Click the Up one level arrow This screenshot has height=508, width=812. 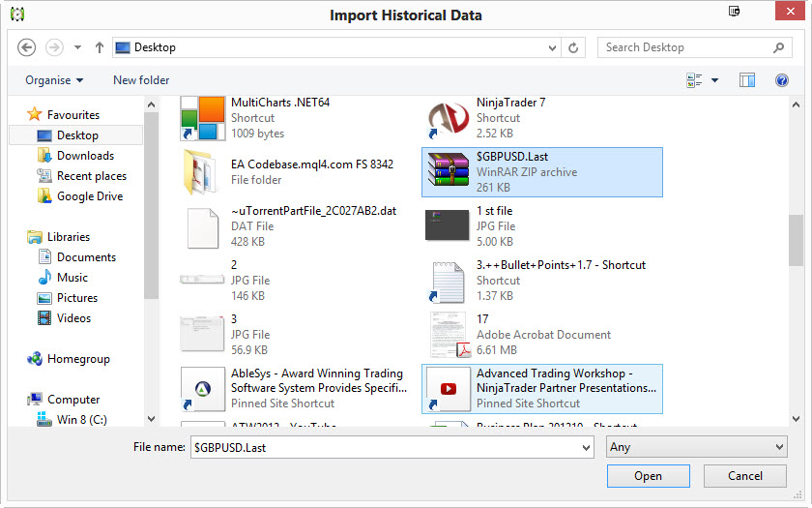pyautogui.click(x=100, y=46)
